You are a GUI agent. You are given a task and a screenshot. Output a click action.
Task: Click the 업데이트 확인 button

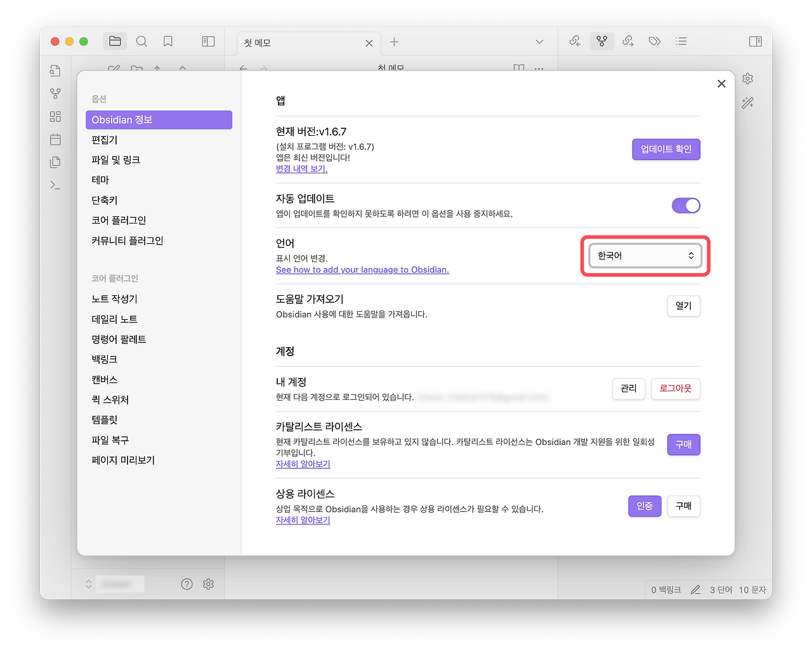pos(666,149)
